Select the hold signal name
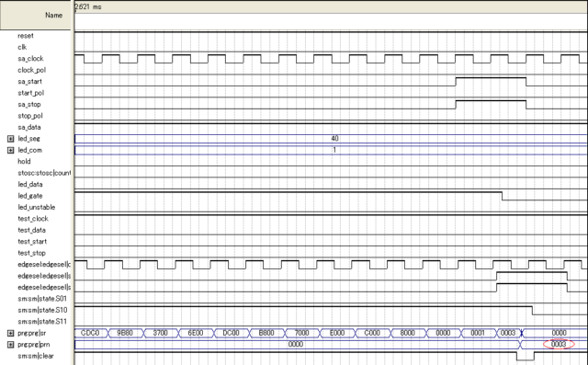Screen dimensions: 588x365 click(24, 161)
